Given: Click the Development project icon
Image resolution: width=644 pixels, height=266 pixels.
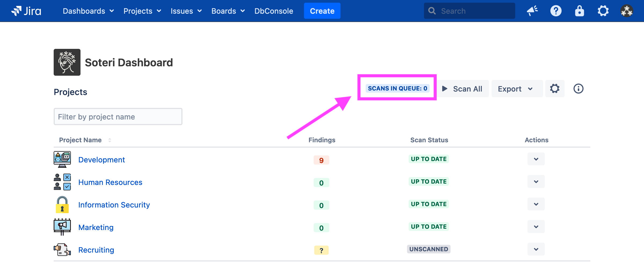Looking at the screenshot, I should coord(62,159).
